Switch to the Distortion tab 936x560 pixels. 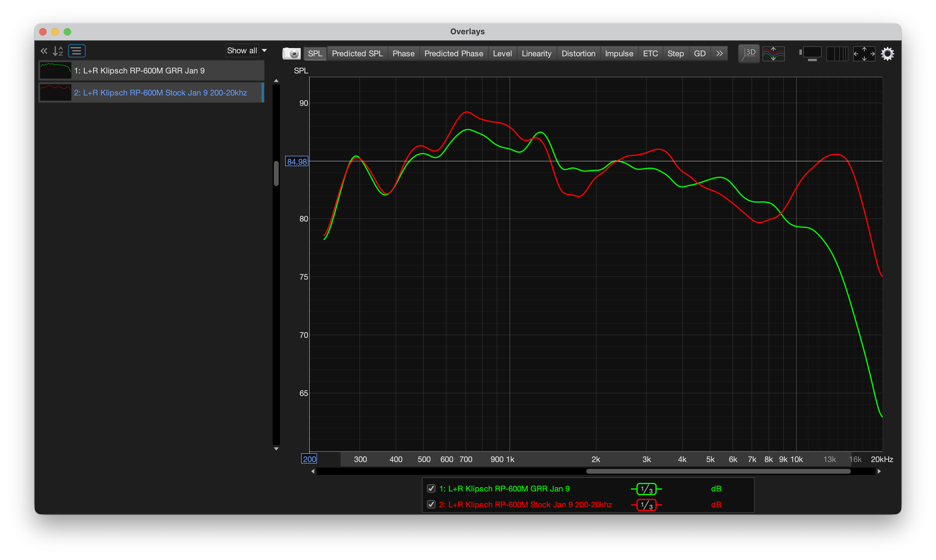pyautogui.click(x=578, y=54)
